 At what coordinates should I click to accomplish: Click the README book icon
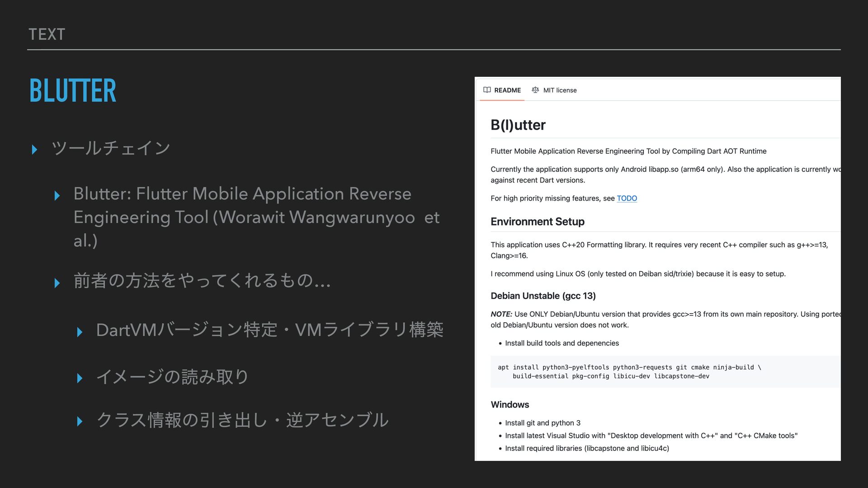point(487,90)
